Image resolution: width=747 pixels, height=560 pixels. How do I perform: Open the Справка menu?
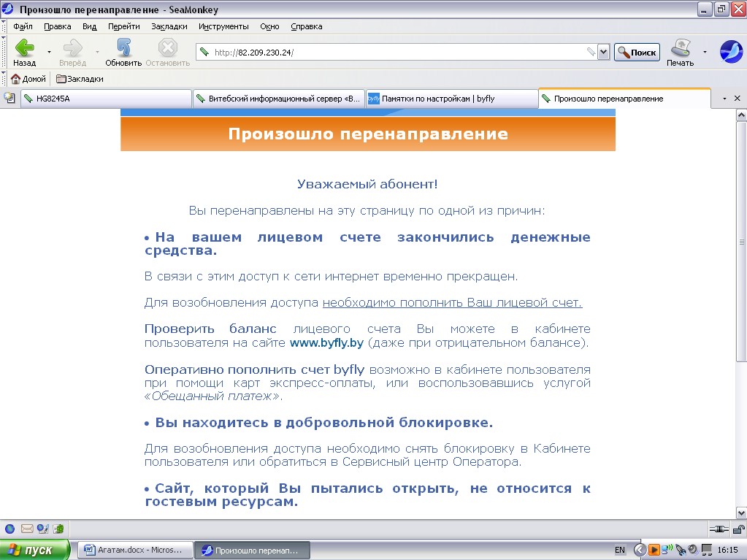307,27
